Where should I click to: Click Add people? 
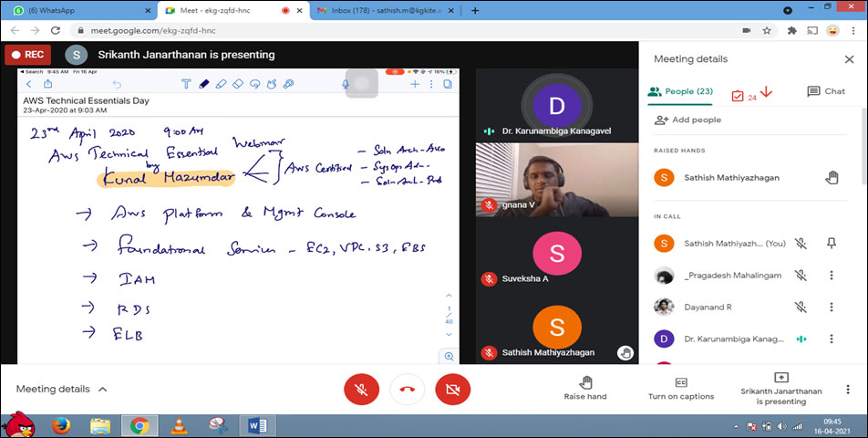coord(687,120)
